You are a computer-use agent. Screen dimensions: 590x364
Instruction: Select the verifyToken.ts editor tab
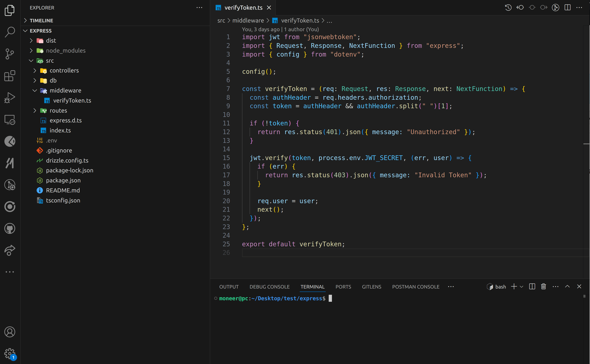tap(243, 8)
